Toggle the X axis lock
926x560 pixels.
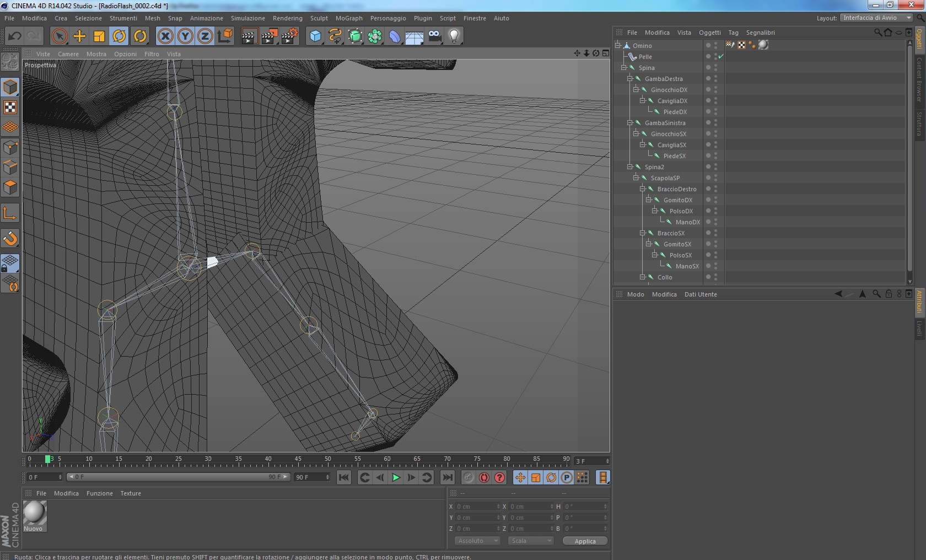tap(165, 36)
